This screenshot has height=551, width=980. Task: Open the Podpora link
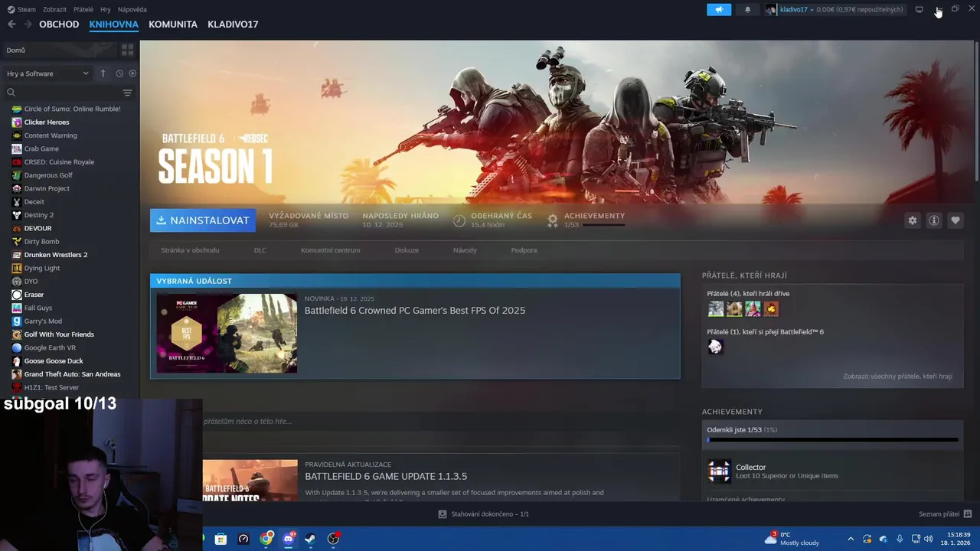point(524,250)
